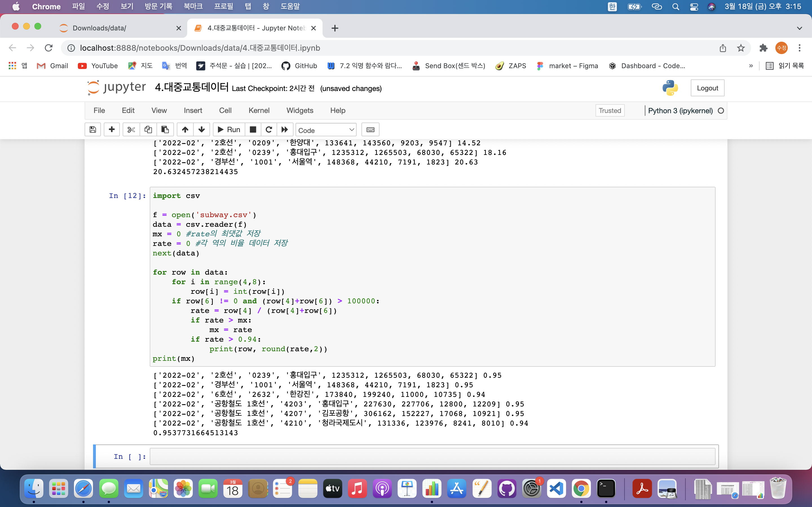Click the empty code cell input

click(432, 457)
